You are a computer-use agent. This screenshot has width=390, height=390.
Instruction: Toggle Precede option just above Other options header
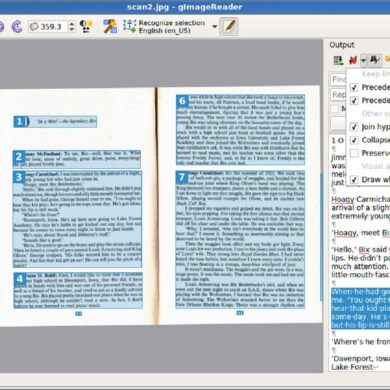(354, 100)
